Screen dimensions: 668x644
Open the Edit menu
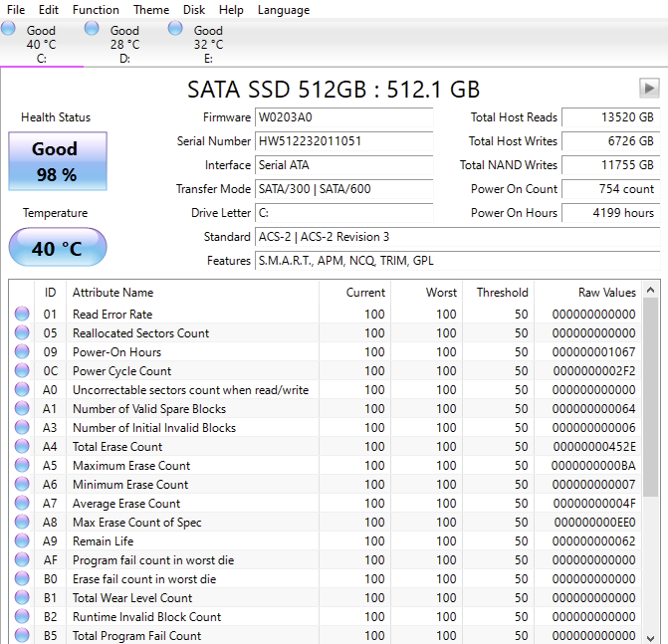click(48, 9)
